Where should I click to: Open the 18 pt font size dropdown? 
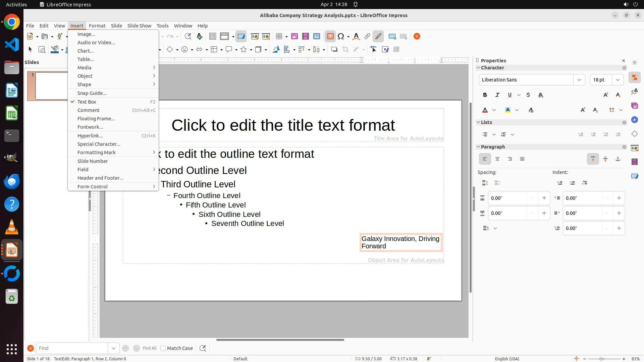pos(618,80)
